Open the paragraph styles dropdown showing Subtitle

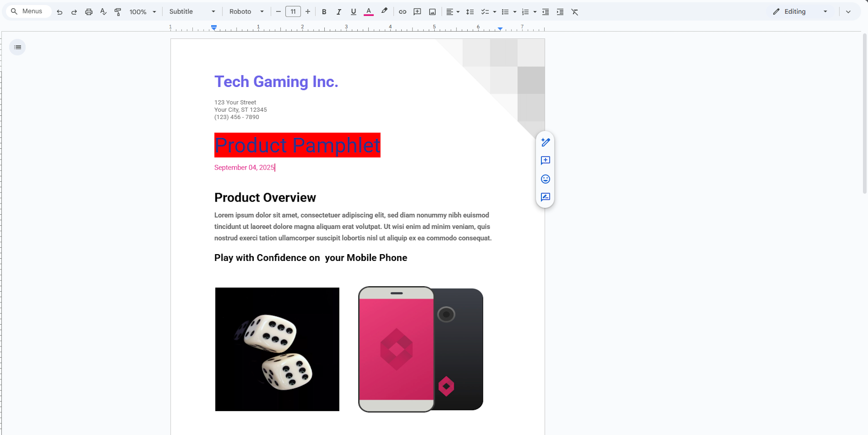192,11
